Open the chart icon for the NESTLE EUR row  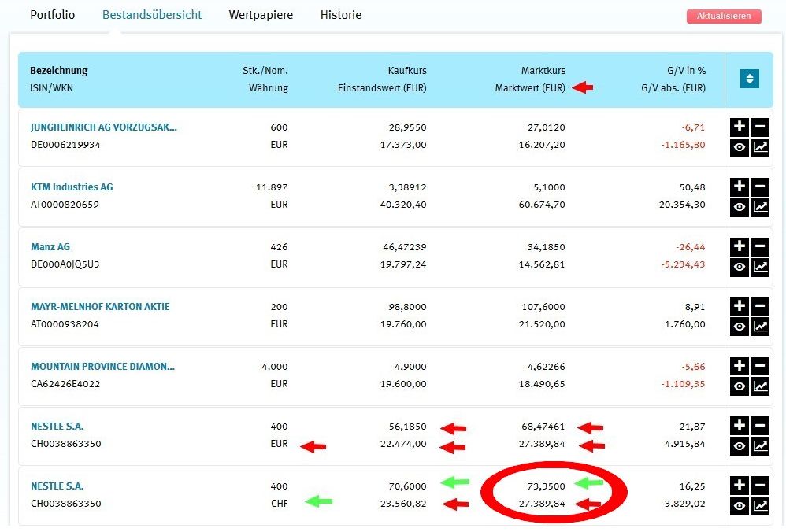coord(760,446)
